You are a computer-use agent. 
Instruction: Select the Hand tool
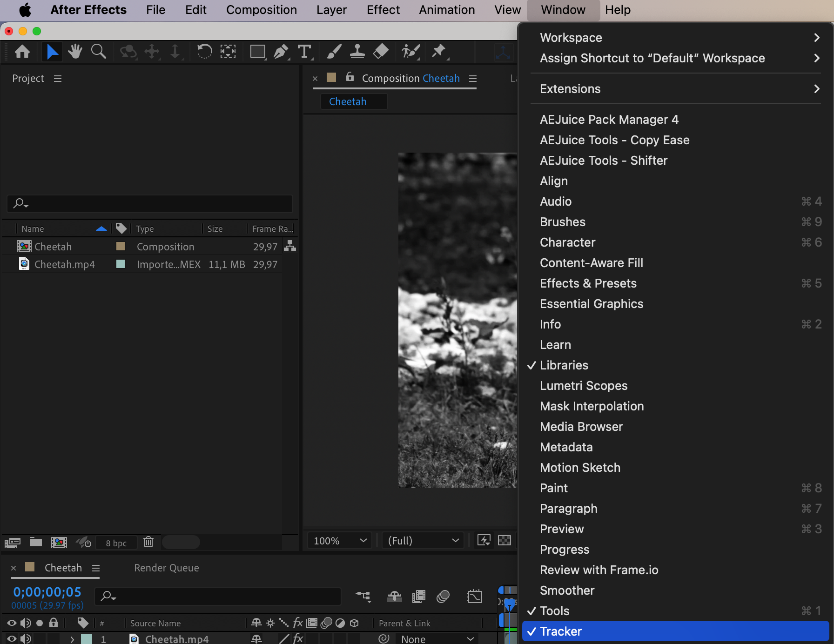[74, 51]
